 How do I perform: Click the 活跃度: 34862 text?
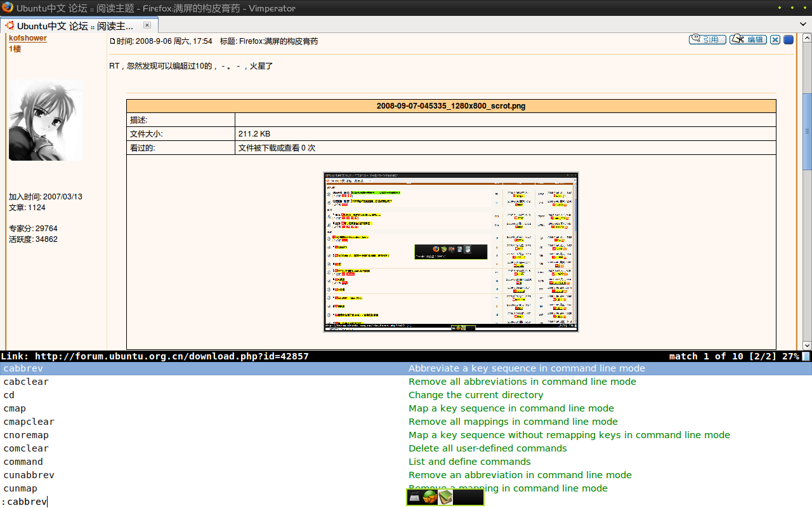click(x=33, y=239)
